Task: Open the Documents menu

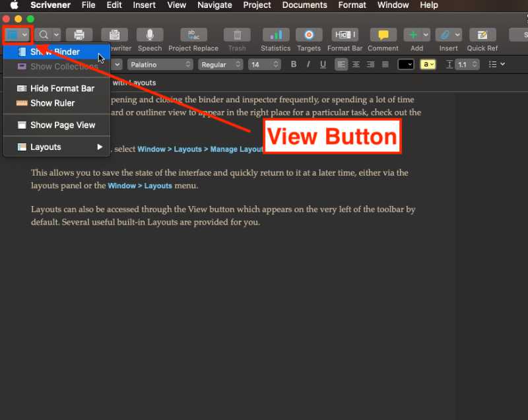Action: click(304, 5)
